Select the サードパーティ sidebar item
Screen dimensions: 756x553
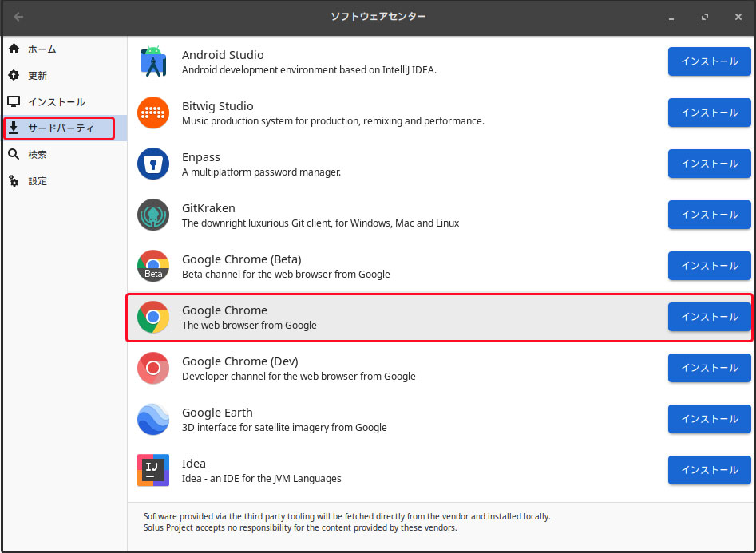[60, 128]
